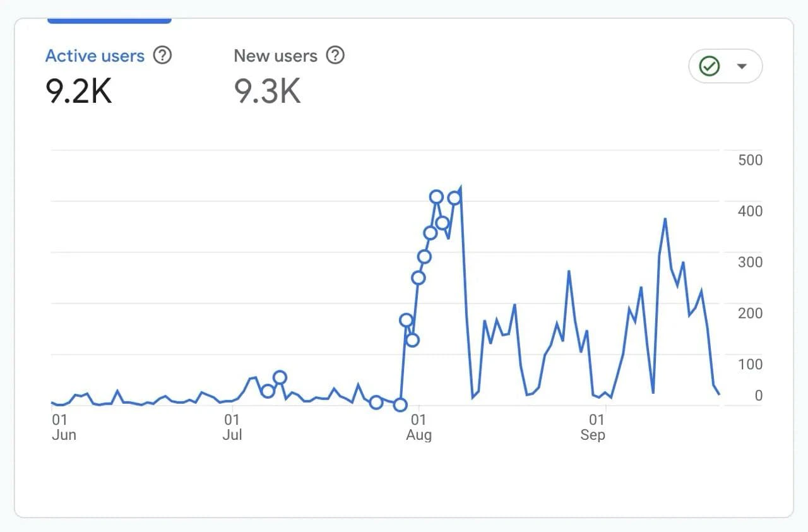Select the 9.2K Active users metric value
Image resolution: width=808 pixels, height=532 pixels.
click(x=78, y=92)
